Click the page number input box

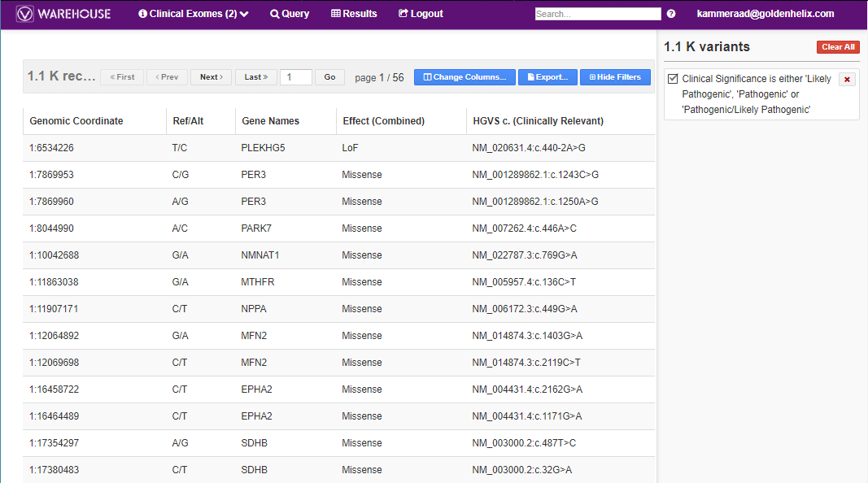tap(296, 76)
